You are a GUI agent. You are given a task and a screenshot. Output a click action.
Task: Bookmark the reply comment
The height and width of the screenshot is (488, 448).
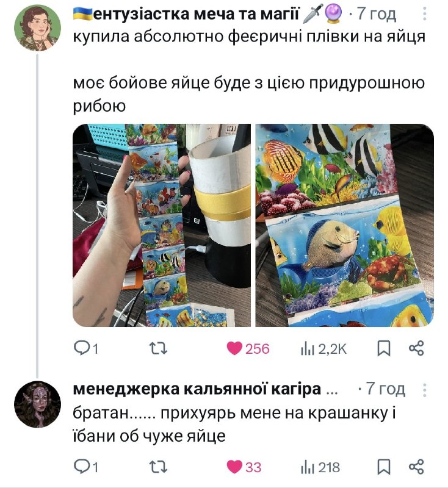point(383,467)
